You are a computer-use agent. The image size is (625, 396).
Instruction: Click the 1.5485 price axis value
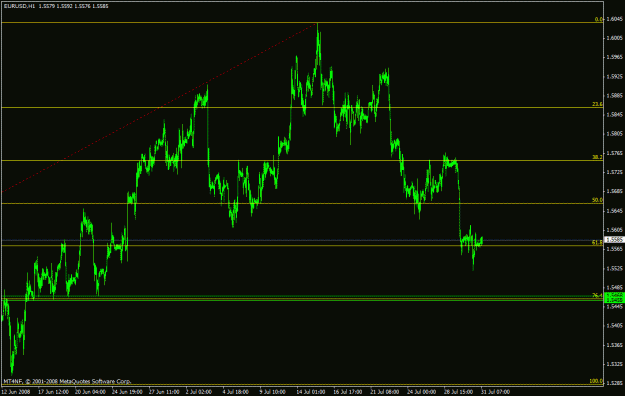(x=615, y=288)
